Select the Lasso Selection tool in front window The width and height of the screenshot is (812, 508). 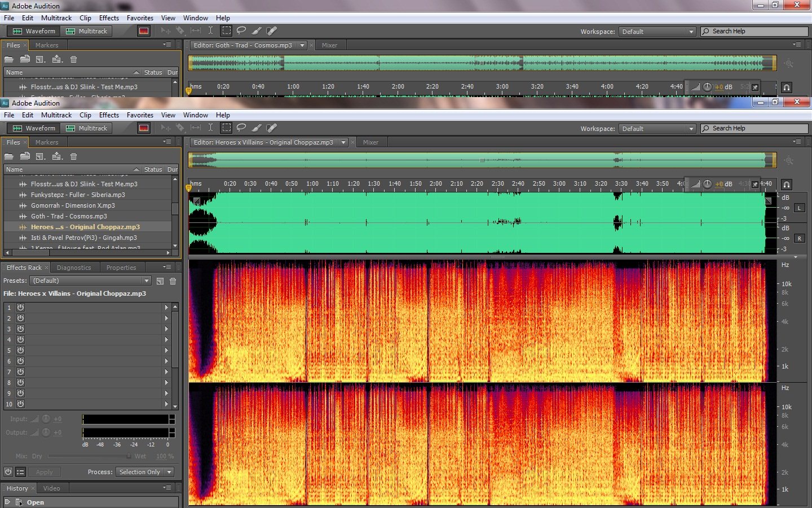pyautogui.click(x=241, y=128)
